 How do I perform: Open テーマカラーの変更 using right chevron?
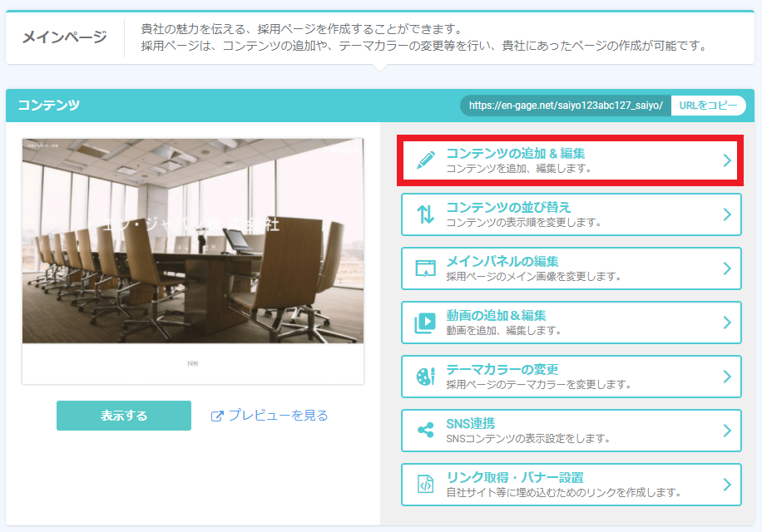(727, 377)
